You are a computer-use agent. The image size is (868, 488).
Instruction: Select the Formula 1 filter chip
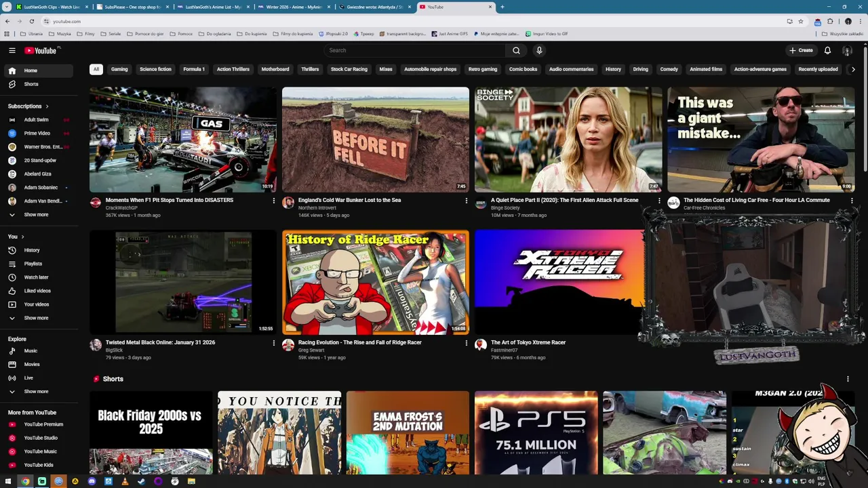point(194,69)
